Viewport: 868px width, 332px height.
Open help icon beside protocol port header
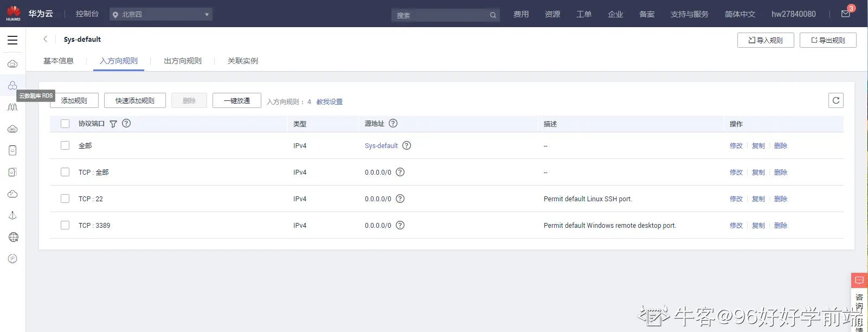pyautogui.click(x=126, y=123)
